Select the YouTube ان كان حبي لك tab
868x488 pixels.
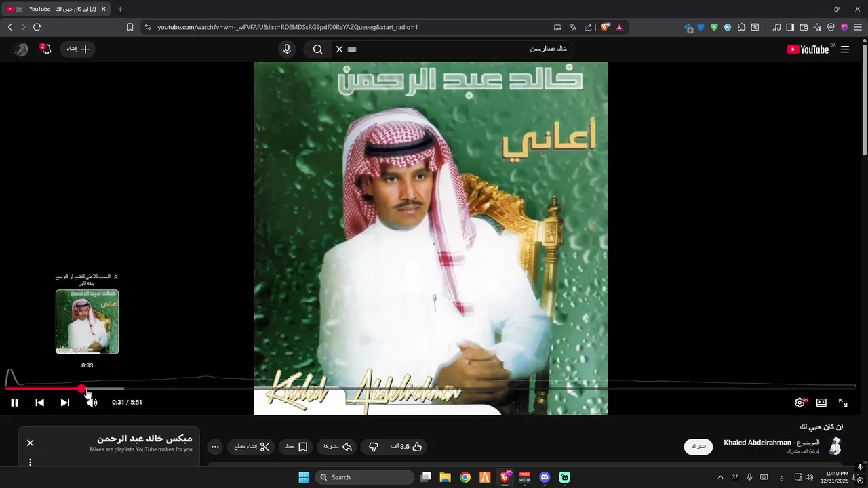click(56, 9)
